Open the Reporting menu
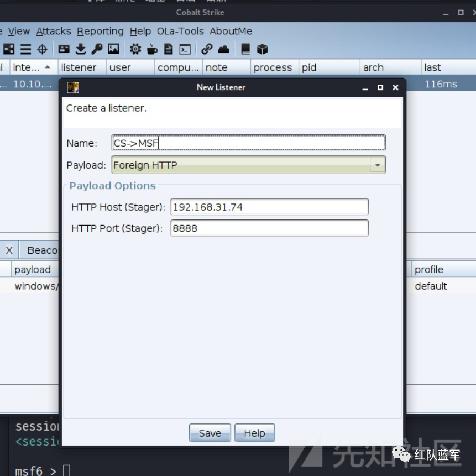The image size is (476, 476). coord(100,31)
